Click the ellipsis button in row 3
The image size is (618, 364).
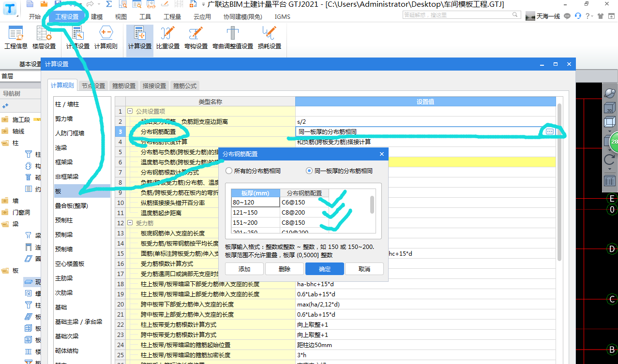[x=550, y=131]
